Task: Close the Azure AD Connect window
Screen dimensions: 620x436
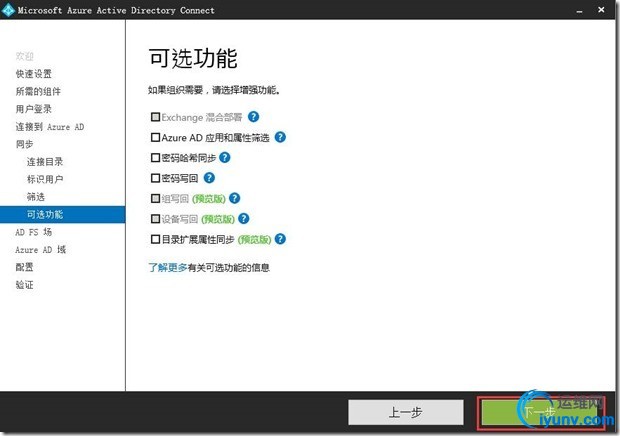Action: click(x=601, y=10)
